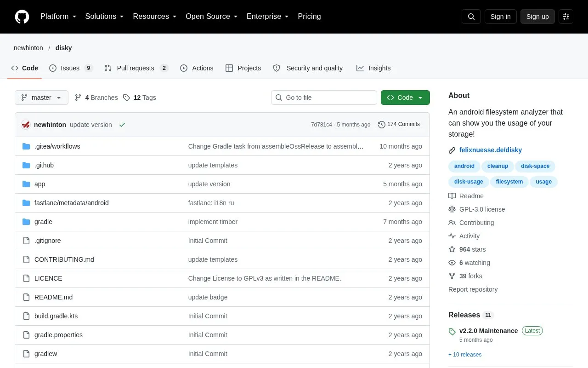Click the .gitea/workflows folder icon
The height and width of the screenshot is (368, 588).
[x=26, y=146]
